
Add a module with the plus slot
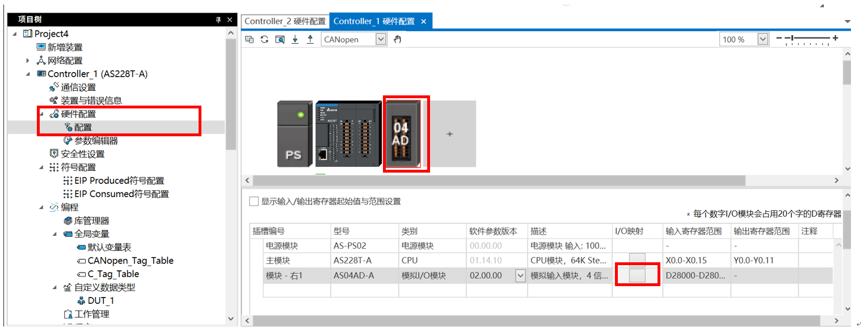(450, 134)
